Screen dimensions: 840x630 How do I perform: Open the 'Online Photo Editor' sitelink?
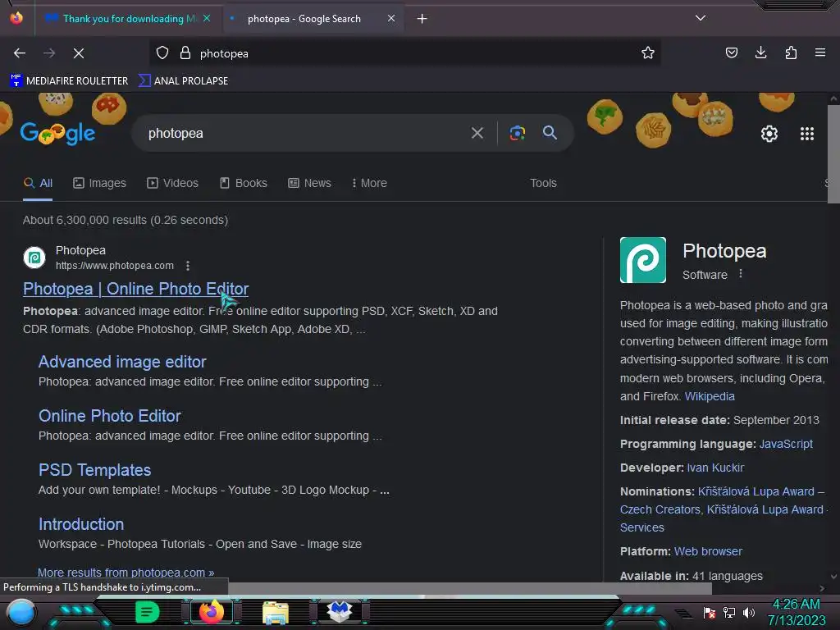coord(110,416)
